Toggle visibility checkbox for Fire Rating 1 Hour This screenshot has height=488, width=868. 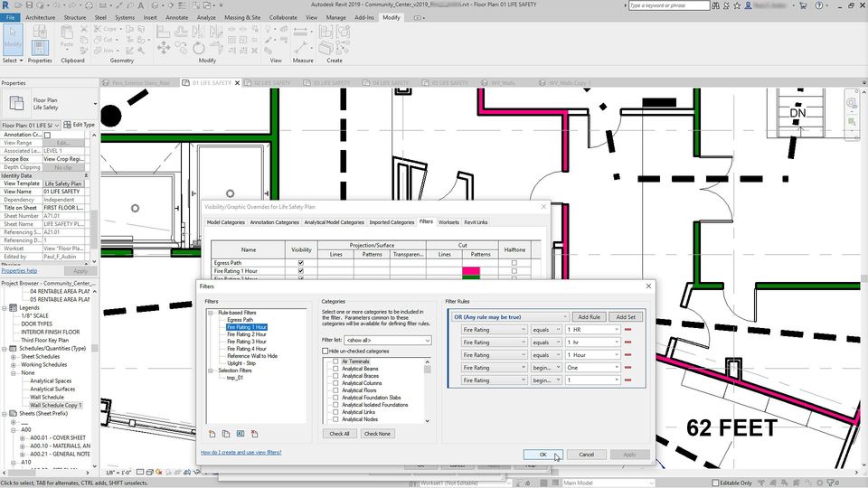301,271
